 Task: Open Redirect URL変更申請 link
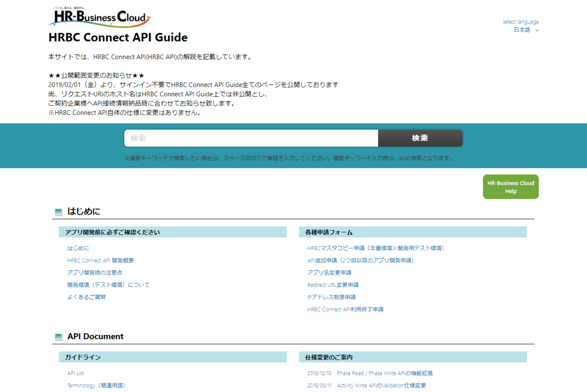333,285
